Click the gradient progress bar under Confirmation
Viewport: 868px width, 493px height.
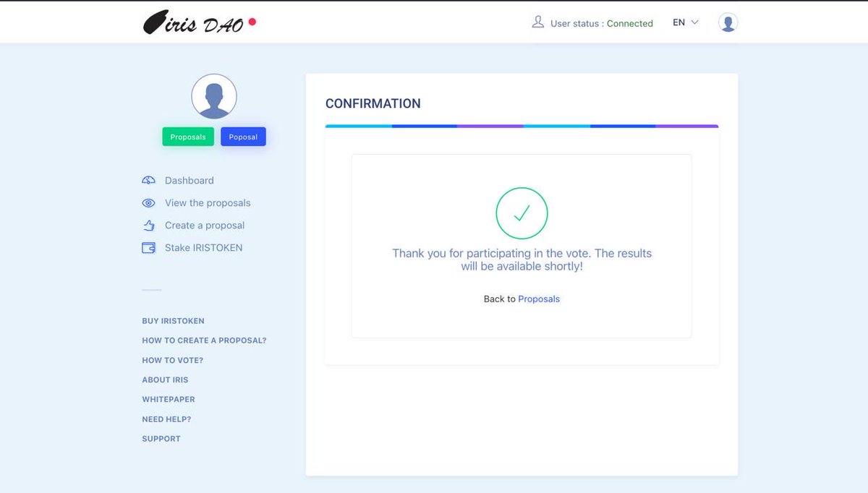pos(522,126)
